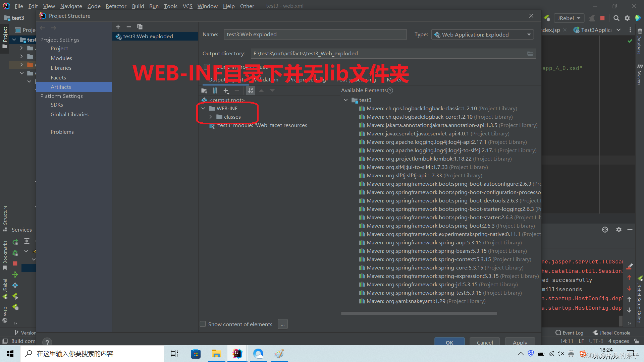Click the browse folder icon beside Output directory
The height and width of the screenshot is (362, 644).
click(530, 54)
